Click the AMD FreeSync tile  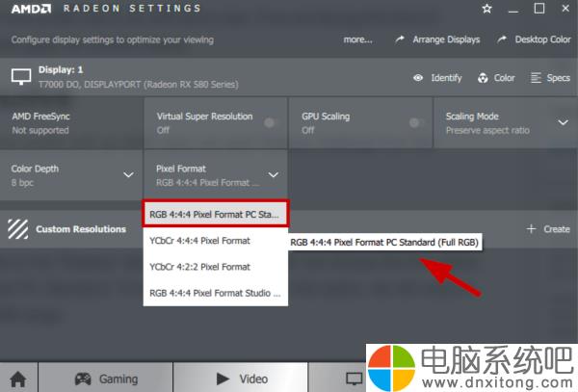pyautogui.click(x=71, y=123)
